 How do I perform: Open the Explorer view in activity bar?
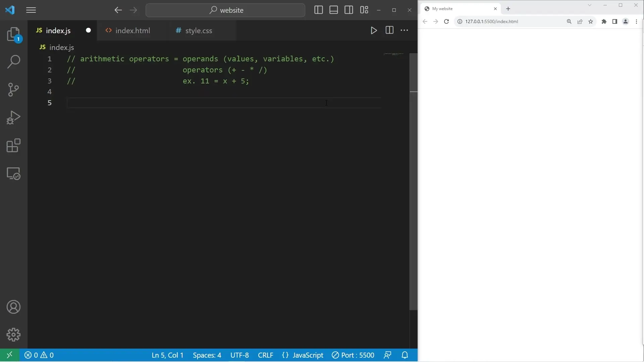click(x=13, y=34)
